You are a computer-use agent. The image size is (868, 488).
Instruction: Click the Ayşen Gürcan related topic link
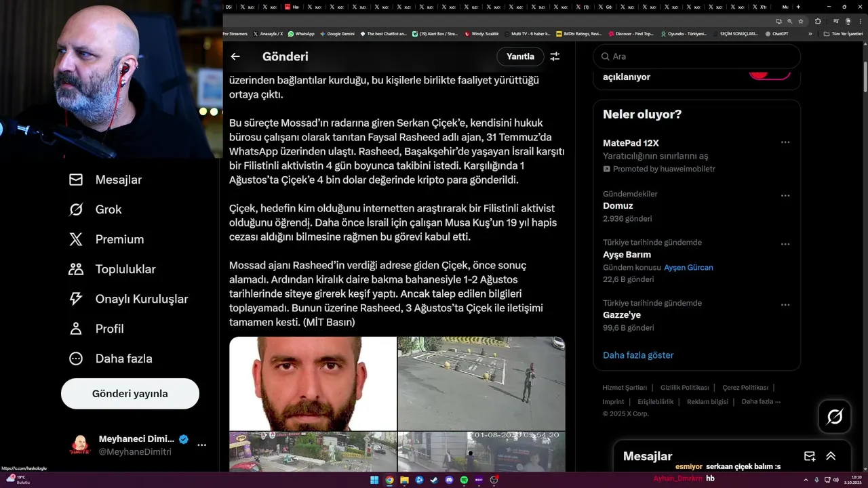(688, 268)
